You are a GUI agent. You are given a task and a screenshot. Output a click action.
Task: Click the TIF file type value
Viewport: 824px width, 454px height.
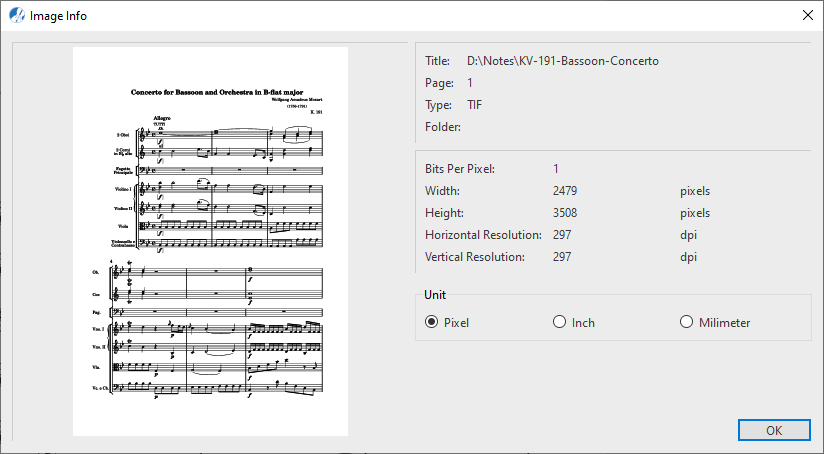[475, 105]
